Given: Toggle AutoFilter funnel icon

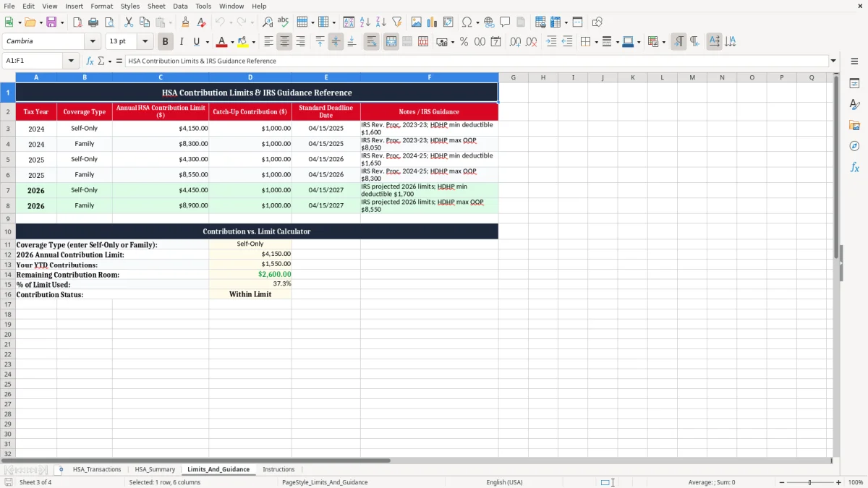Looking at the screenshot, I should (x=397, y=22).
